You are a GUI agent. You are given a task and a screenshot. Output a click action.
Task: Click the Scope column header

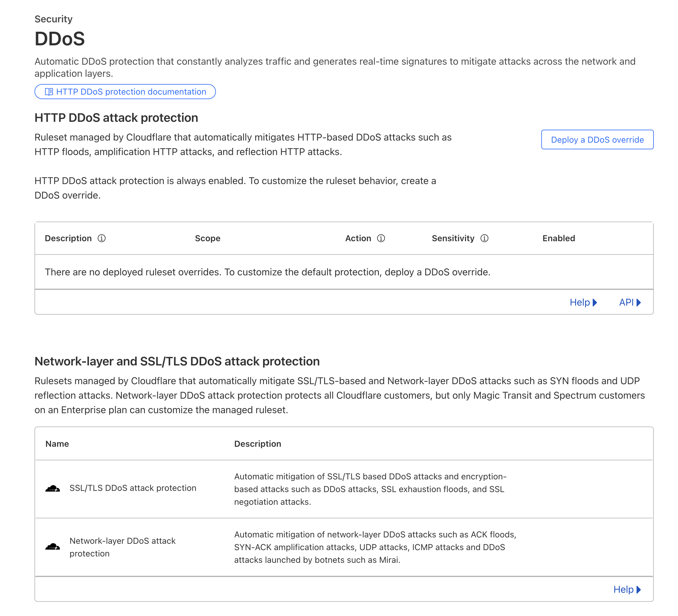207,238
